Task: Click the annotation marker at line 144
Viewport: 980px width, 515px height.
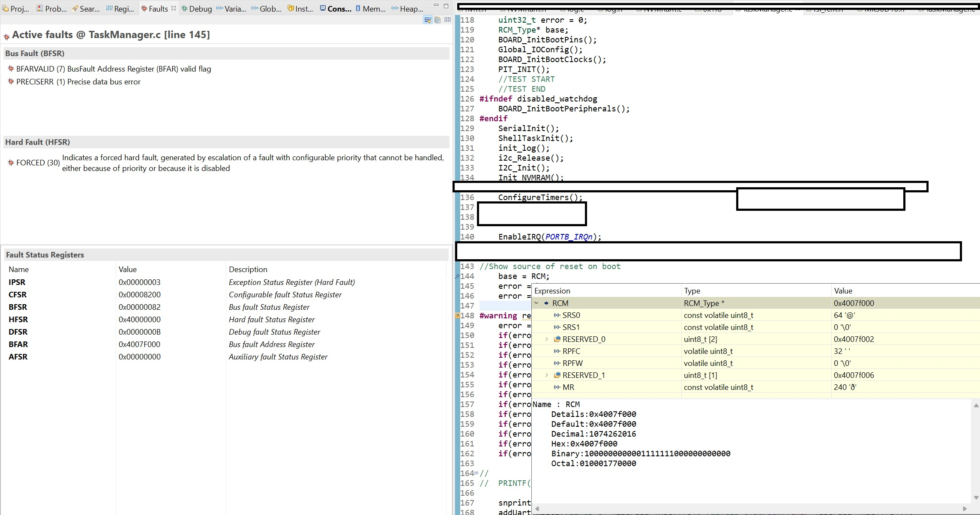Action: tap(457, 276)
